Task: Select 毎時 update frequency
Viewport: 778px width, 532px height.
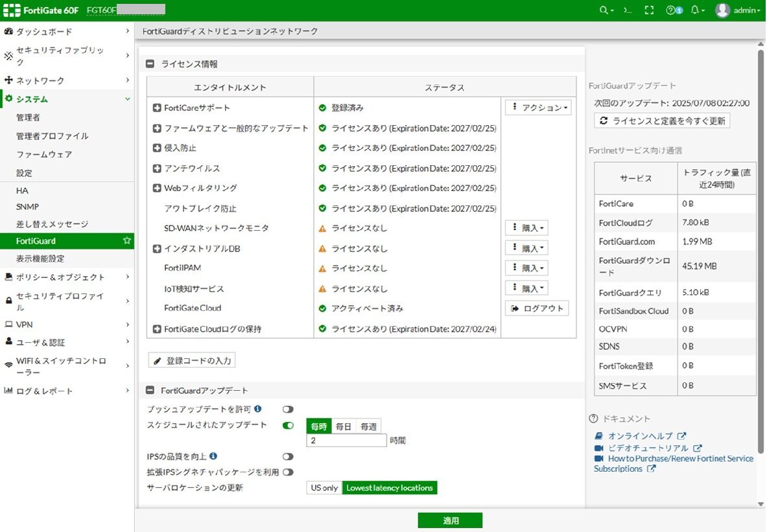Action: (x=319, y=426)
